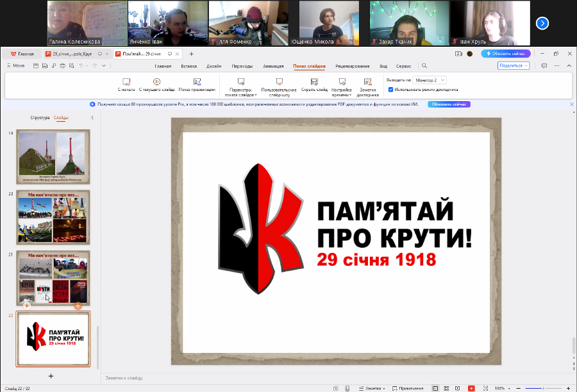Open the Меню hamburger menu

pos(16,65)
